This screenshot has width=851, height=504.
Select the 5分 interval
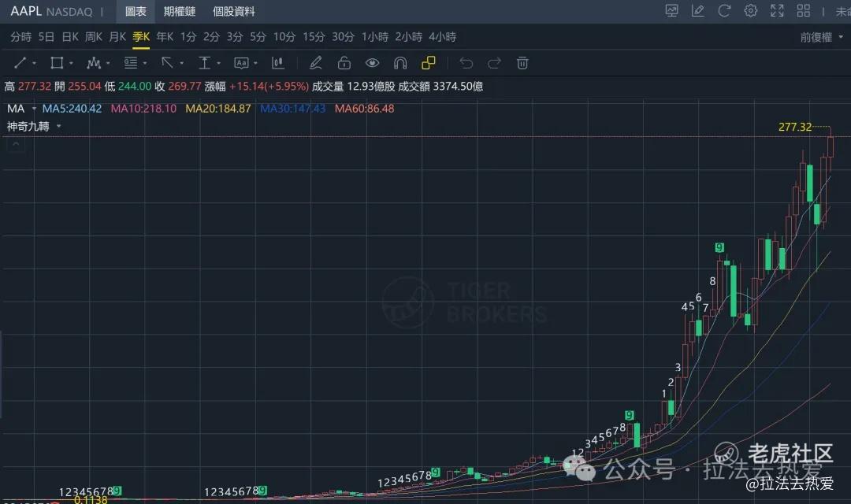point(258,37)
